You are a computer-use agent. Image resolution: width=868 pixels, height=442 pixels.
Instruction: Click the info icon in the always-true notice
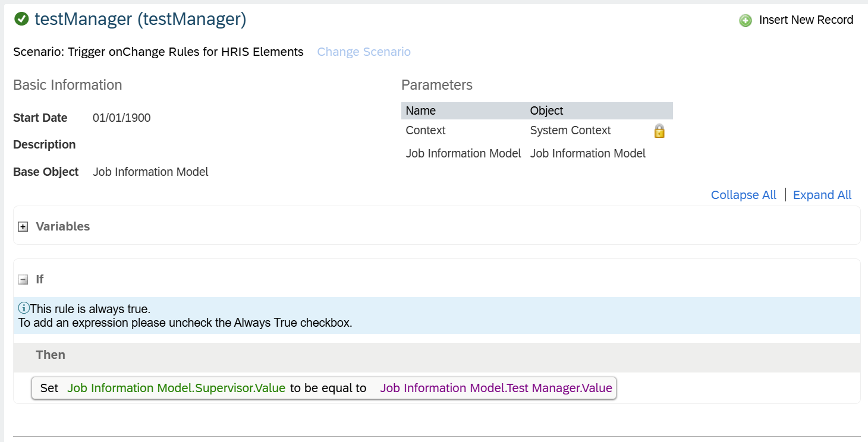(x=24, y=308)
